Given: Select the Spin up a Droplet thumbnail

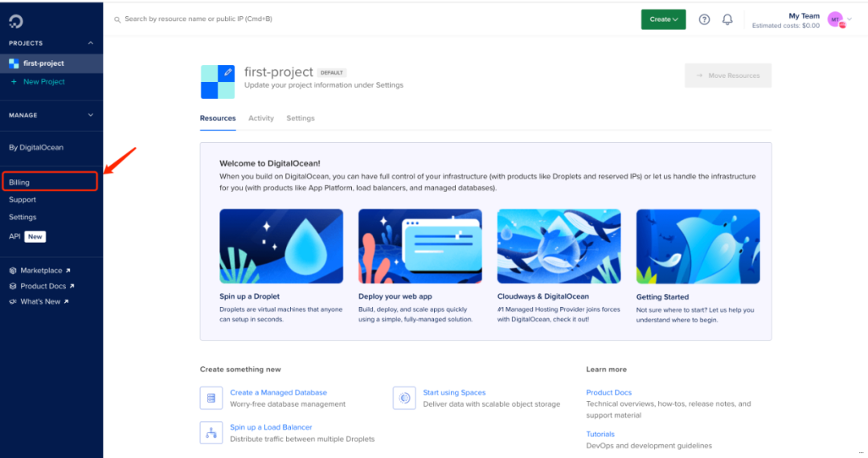Looking at the screenshot, I should pyautogui.click(x=281, y=246).
